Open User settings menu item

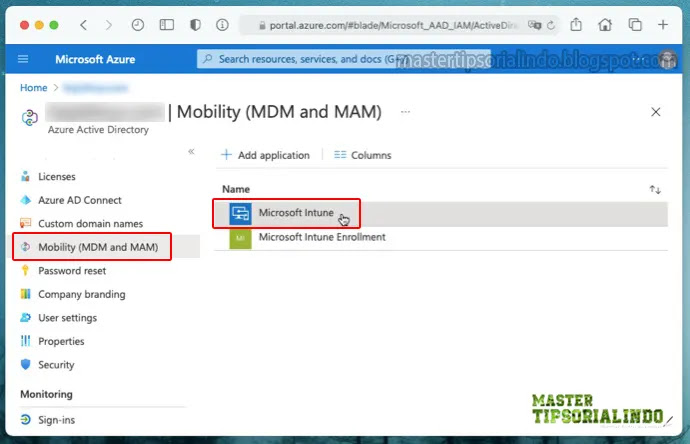(x=67, y=318)
